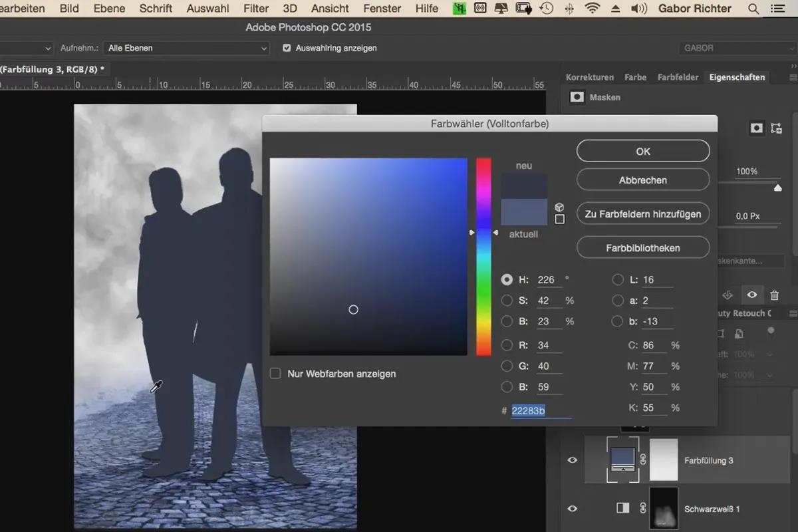Image resolution: width=798 pixels, height=532 pixels.
Task: Open Spotlight search magnifier
Action: point(753,9)
